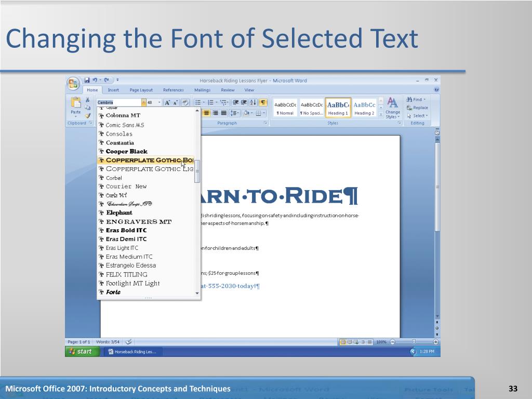Viewport: 532px width, 399px height.
Task: Open the Office Button menu
Action: (73, 84)
